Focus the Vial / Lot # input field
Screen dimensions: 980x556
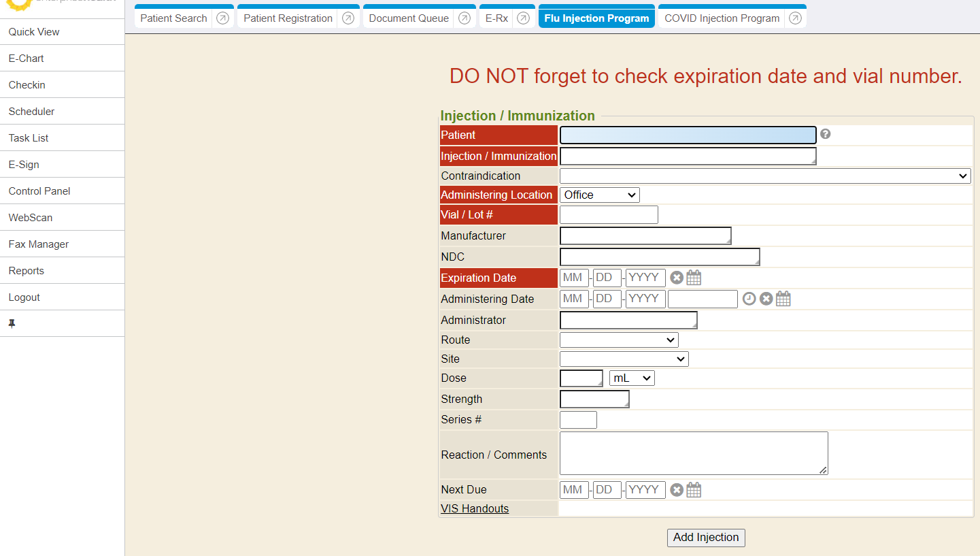(609, 215)
